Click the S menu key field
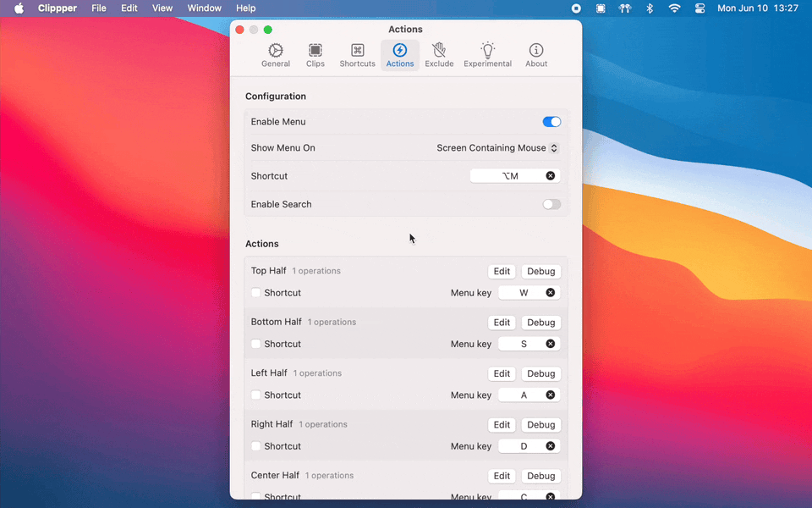 [x=529, y=344]
